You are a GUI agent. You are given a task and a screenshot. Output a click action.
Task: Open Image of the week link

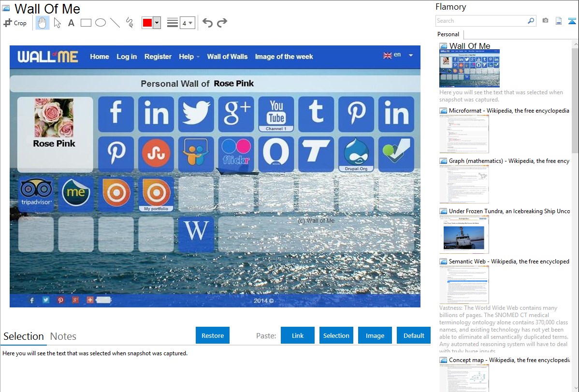pos(284,57)
